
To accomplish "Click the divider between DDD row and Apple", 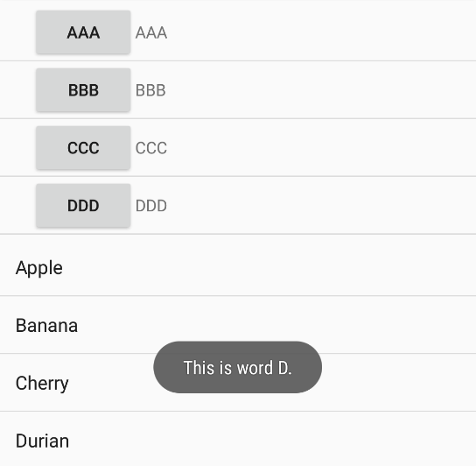I will [238, 234].
